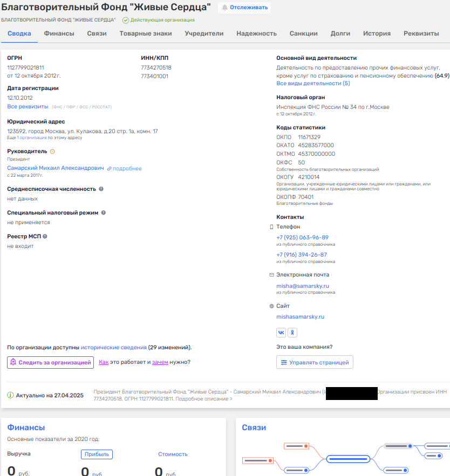Screen dimensions: 450x476
Task: Click the question icon near Реестр МСП
Action: pyautogui.click(x=45, y=236)
